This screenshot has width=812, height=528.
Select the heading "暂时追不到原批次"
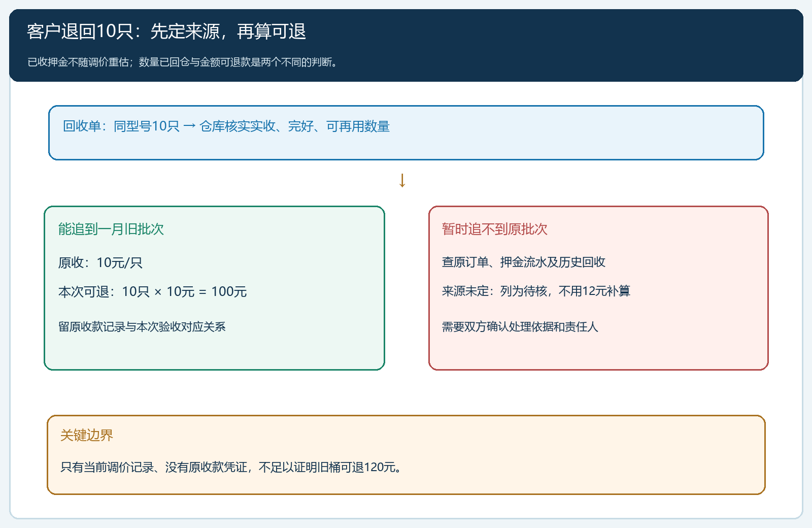[x=495, y=229]
